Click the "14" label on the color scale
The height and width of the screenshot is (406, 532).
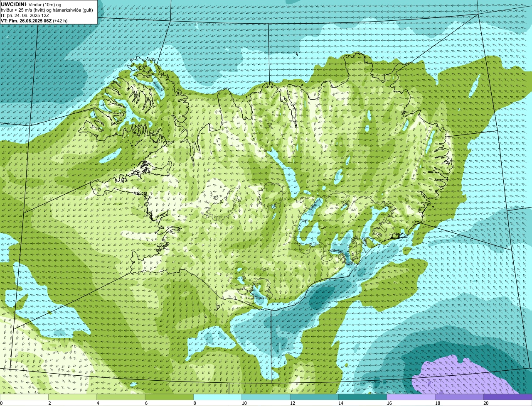(x=340, y=403)
